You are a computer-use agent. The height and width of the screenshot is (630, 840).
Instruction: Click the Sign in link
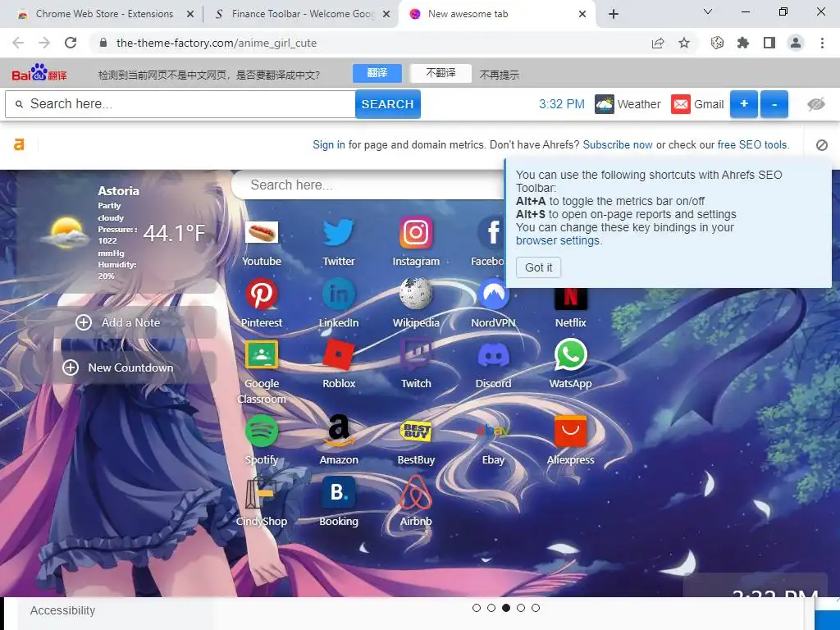tap(329, 144)
